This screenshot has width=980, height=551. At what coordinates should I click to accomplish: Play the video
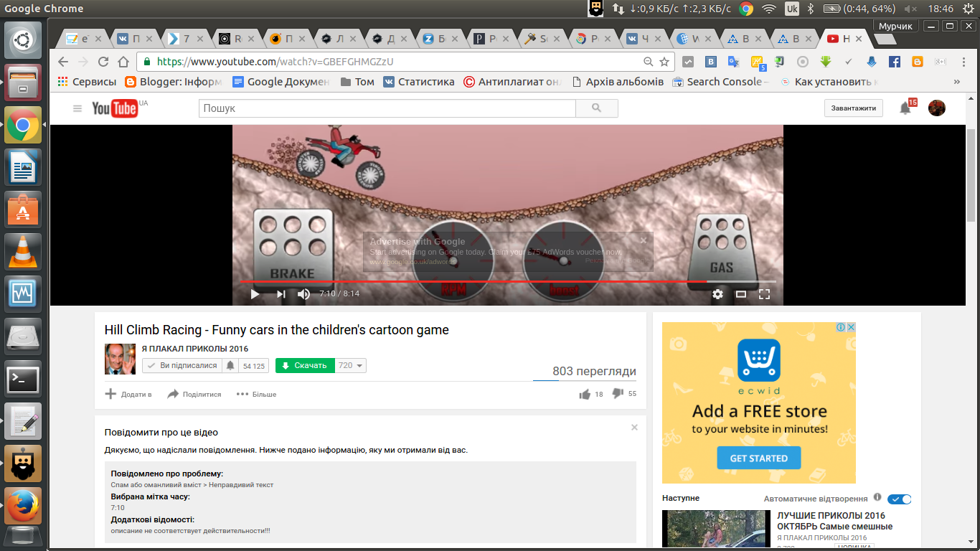coord(255,294)
